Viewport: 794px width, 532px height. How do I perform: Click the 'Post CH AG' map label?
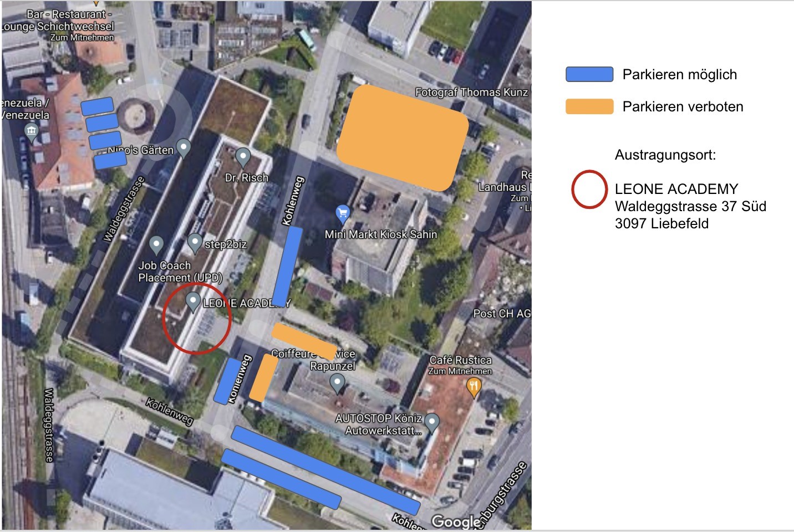[x=502, y=313]
